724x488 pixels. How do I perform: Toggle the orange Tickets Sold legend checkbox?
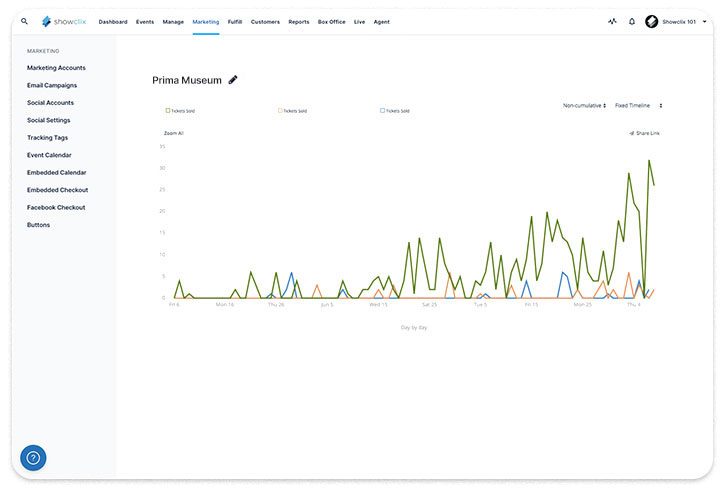[280, 111]
